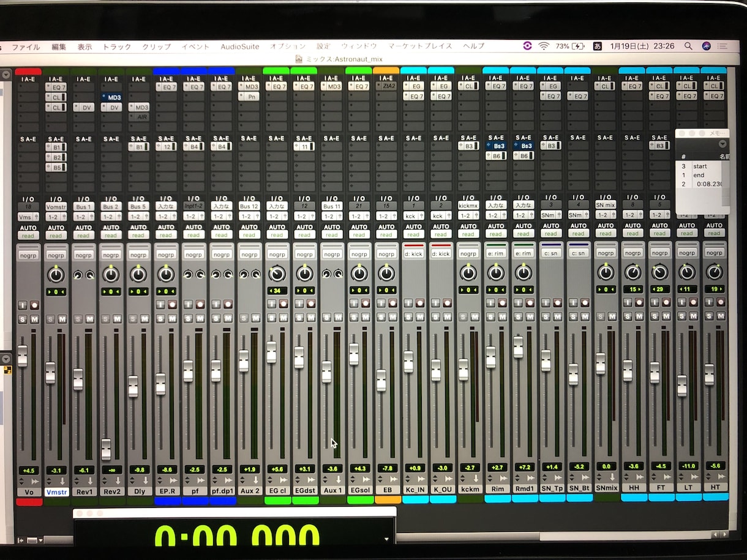
Task: Open the EQ 7 insert on Vmstr track
Action: (x=56, y=88)
